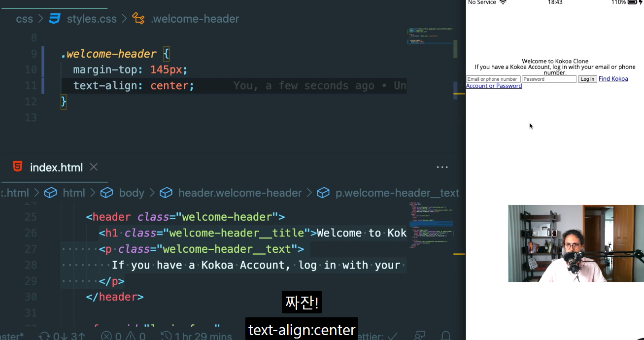This screenshot has width=644, height=340.
Task: Open styles.css breadcrumb item
Action: pos(92,19)
